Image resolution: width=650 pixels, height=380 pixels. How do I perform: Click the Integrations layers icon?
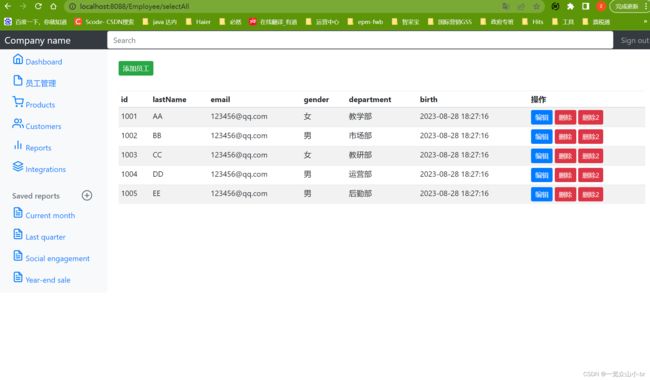[x=18, y=167]
